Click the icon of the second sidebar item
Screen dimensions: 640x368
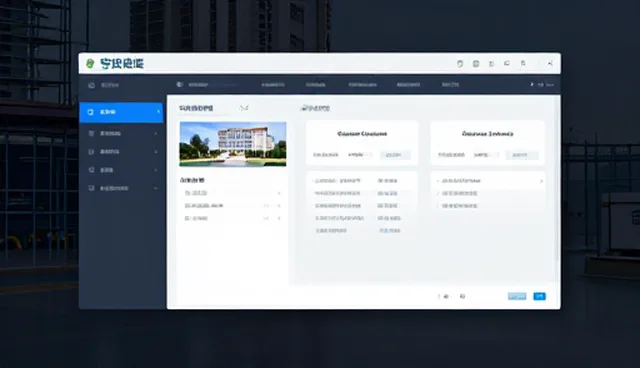click(x=91, y=133)
